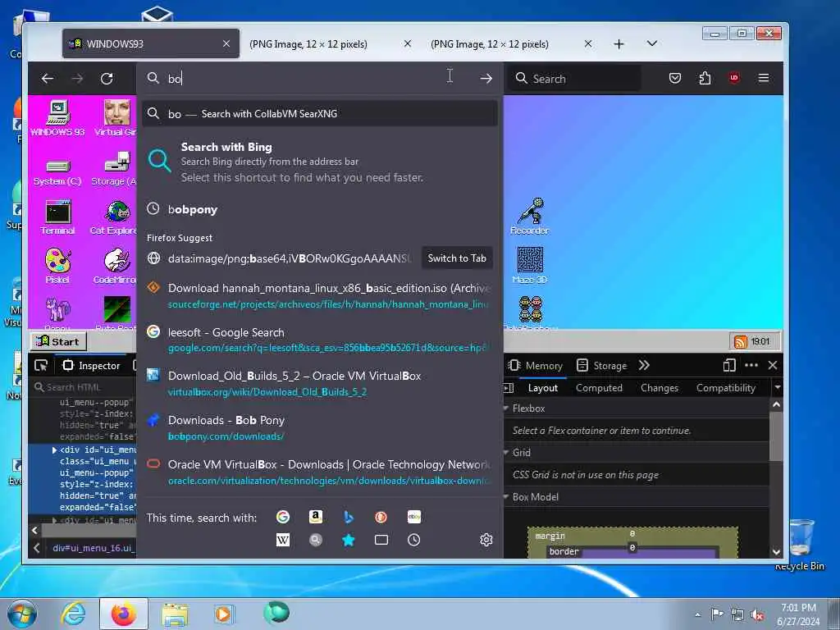Click the Windows Start orb
This screenshot has width=840, height=630.
[x=22, y=614]
